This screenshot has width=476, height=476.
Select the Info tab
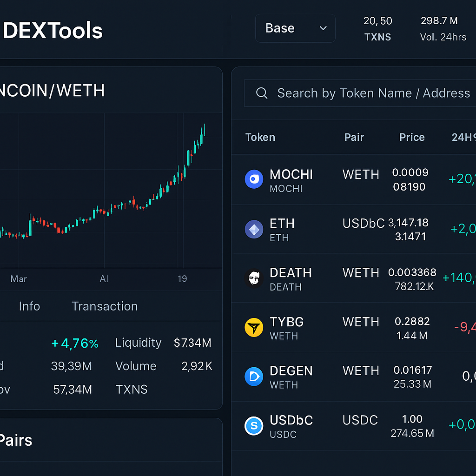pyautogui.click(x=29, y=306)
